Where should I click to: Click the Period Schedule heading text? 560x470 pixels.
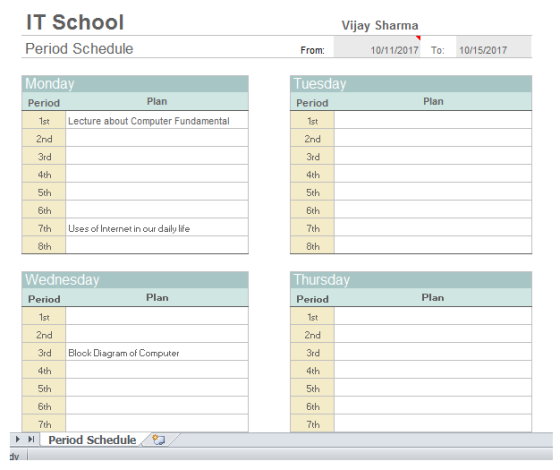click(x=79, y=49)
